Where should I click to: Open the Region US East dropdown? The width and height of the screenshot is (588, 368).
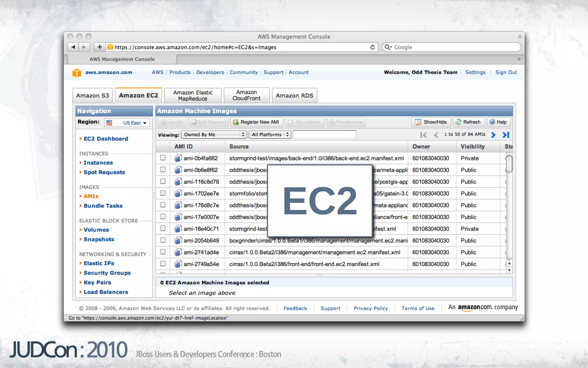coord(127,123)
